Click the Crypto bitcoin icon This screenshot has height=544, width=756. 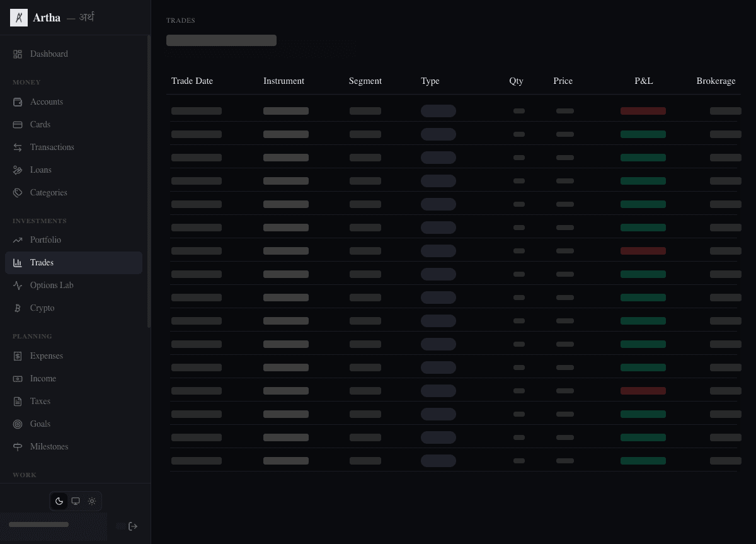(x=18, y=308)
